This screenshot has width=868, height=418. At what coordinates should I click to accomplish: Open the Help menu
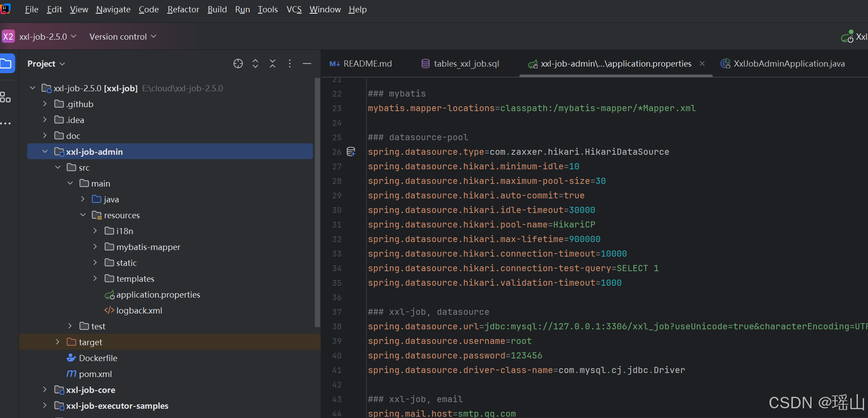click(x=358, y=9)
